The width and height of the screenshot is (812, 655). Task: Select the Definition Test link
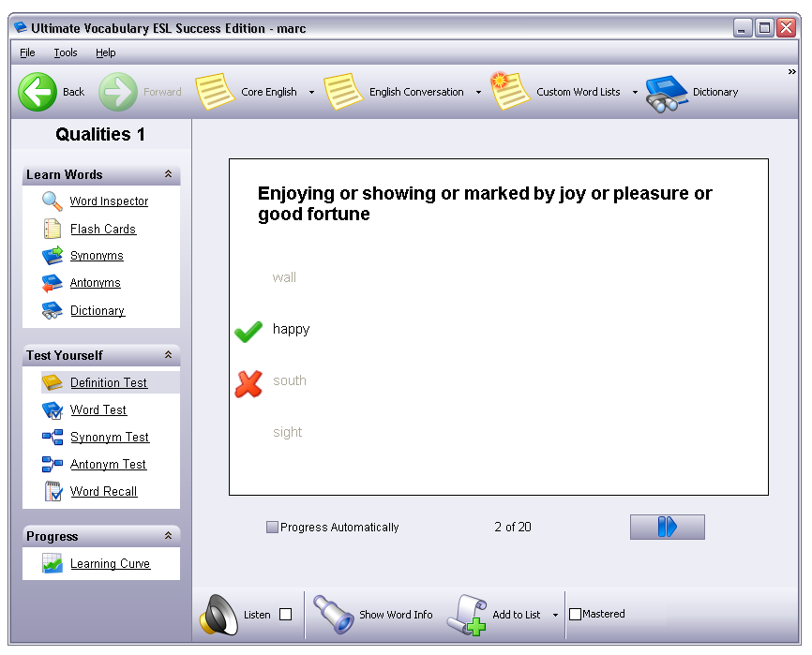point(109,382)
